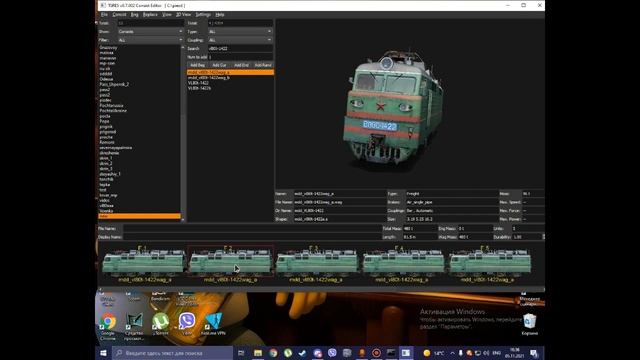Select VL80t-1422 in engine list
The height and width of the screenshot is (360, 640).
[198, 83]
